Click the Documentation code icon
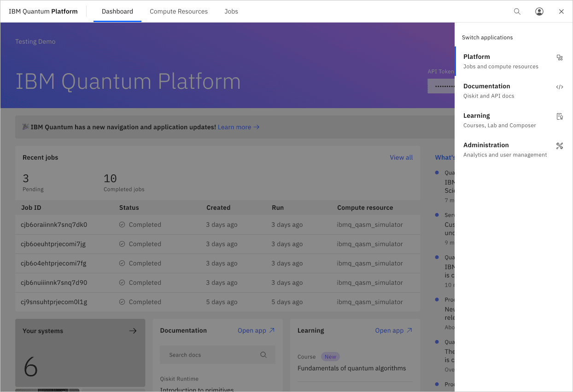This screenshot has height=392, width=573. coord(560,87)
